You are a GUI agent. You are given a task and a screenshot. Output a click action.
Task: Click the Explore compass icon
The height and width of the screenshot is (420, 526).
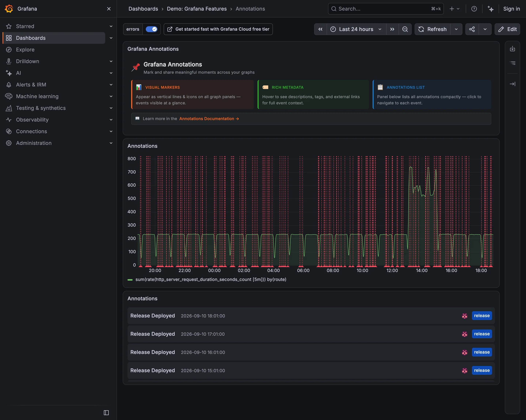pos(9,50)
